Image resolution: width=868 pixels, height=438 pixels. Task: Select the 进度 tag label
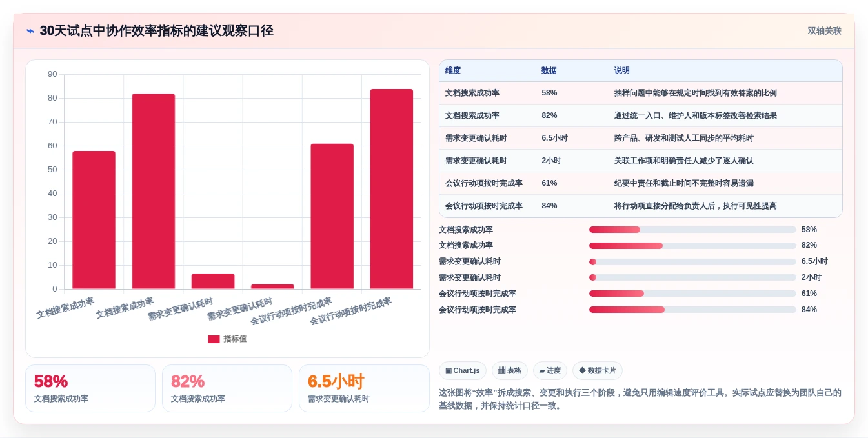tap(554, 371)
